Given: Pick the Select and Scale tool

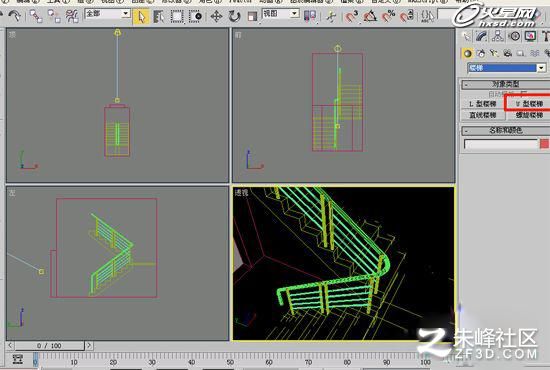Looking at the screenshot, I should [x=252, y=16].
